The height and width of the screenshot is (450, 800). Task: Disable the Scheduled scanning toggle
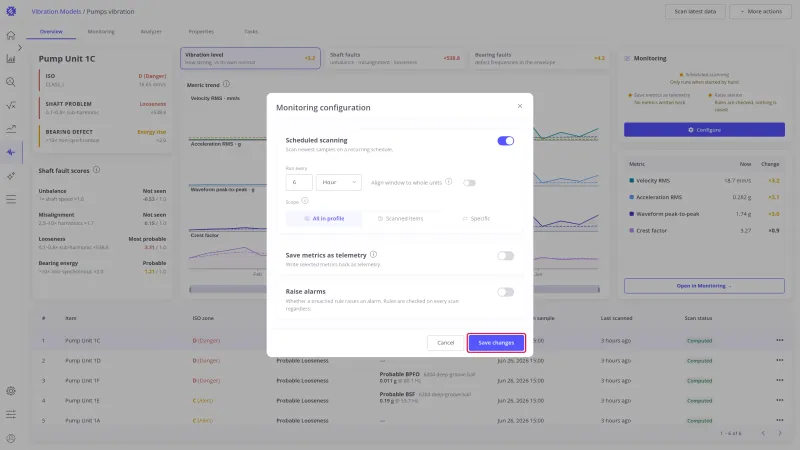506,141
